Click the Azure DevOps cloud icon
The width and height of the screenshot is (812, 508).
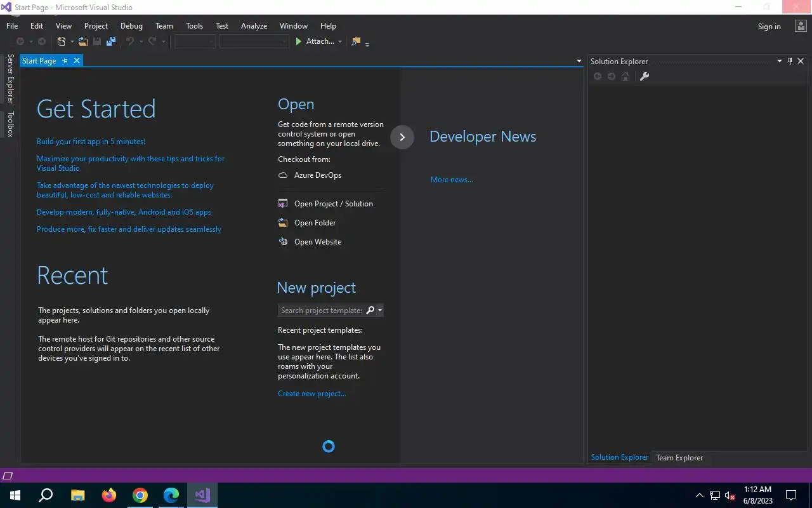click(x=283, y=175)
